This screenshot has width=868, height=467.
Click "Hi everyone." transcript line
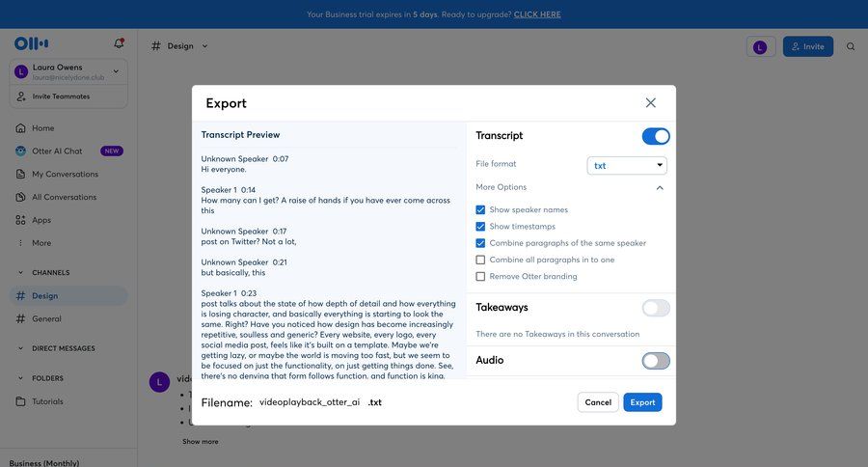[x=224, y=169]
